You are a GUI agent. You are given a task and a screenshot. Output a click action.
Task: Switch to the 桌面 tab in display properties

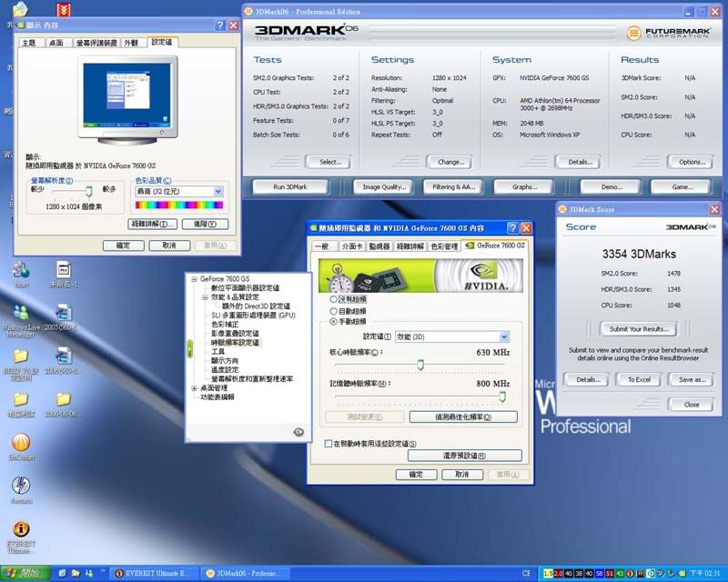pos(56,43)
